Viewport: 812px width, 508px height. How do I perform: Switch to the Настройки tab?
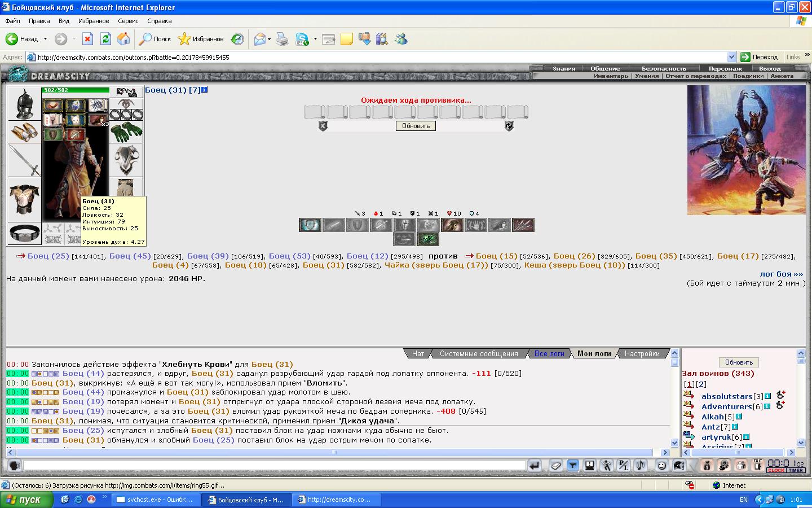[x=642, y=353]
